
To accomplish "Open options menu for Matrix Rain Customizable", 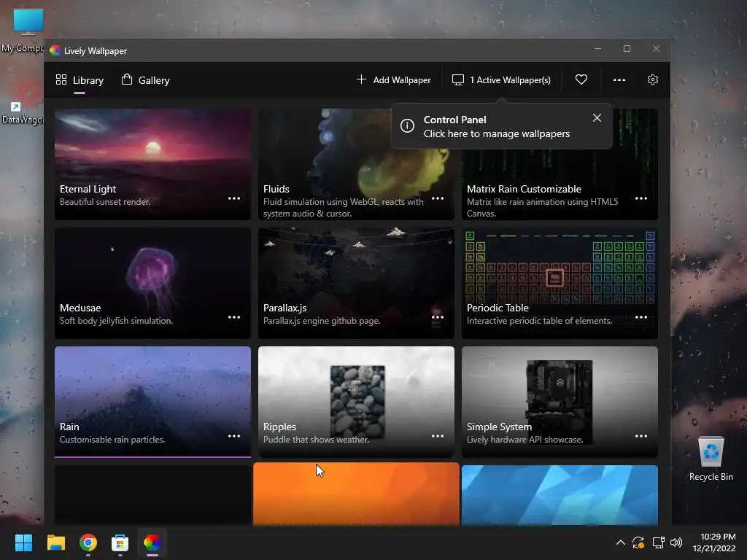I will click(x=641, y=198).
